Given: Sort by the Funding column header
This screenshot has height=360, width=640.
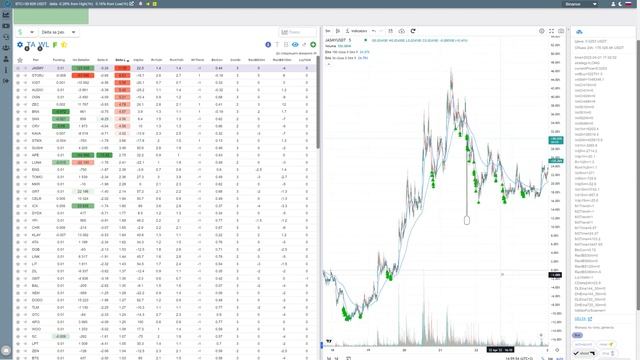Looking at the screenshot, I should pos(59,60).
